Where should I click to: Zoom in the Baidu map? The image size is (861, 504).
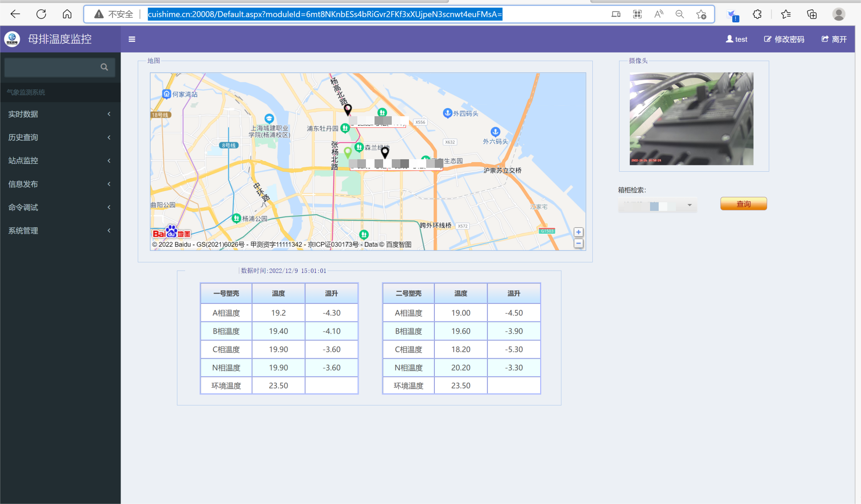pyautogui.click(x=578, y=232)
